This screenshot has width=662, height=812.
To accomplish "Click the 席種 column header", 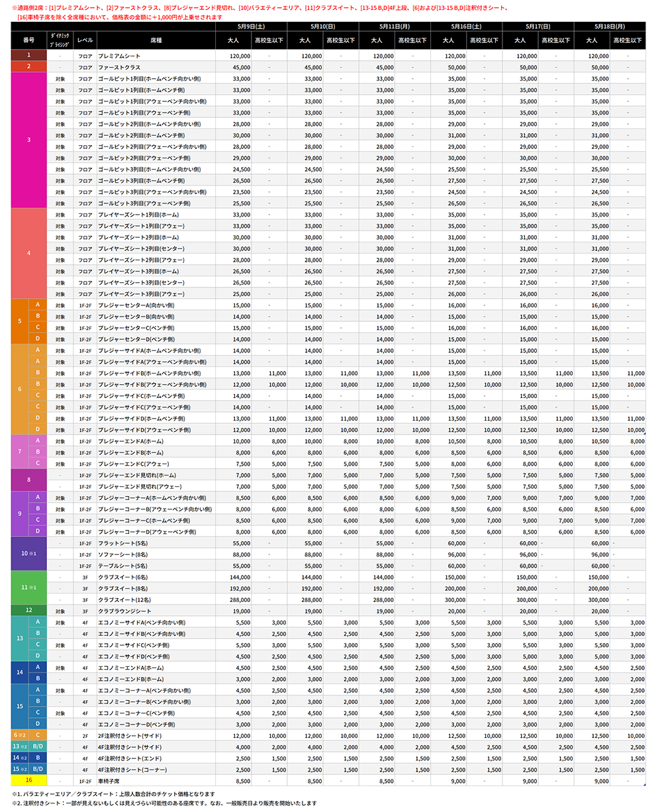I will (156, 40).
